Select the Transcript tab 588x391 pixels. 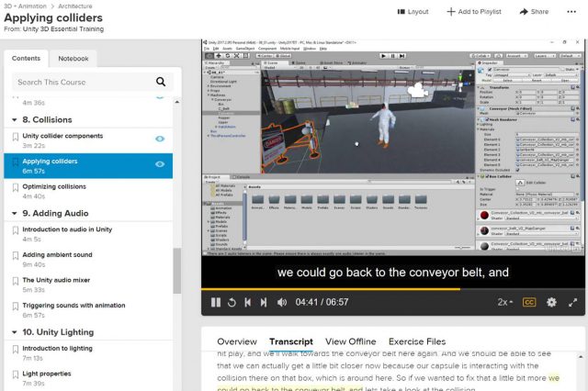[x=291, y=341]
